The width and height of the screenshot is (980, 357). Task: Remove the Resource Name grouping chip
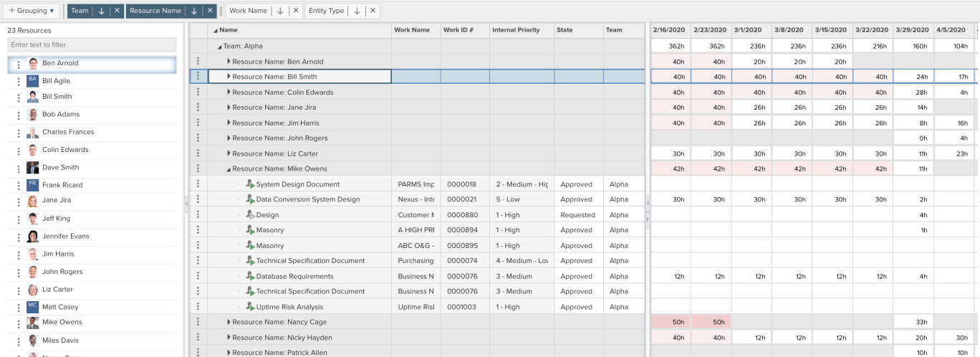(209, 11)
